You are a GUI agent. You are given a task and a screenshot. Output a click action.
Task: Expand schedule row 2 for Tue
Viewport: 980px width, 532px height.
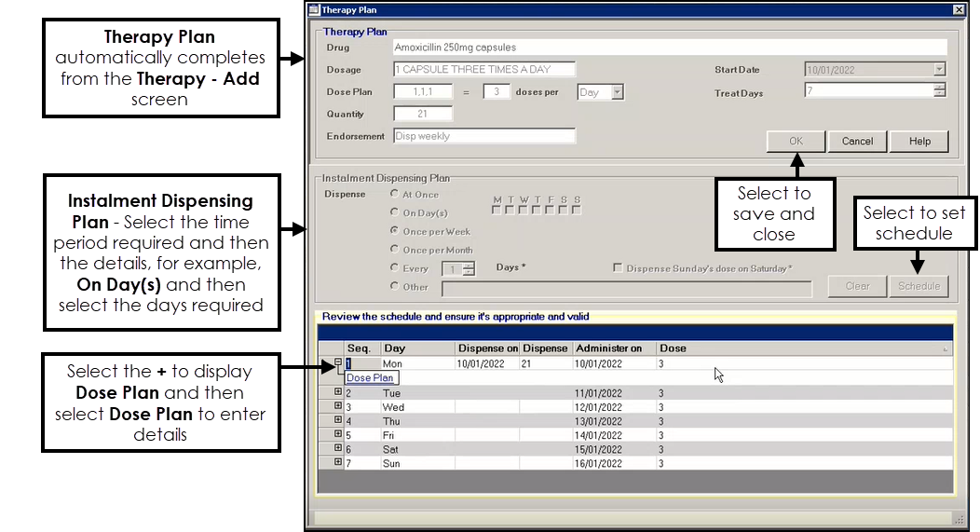pos(338,393)
